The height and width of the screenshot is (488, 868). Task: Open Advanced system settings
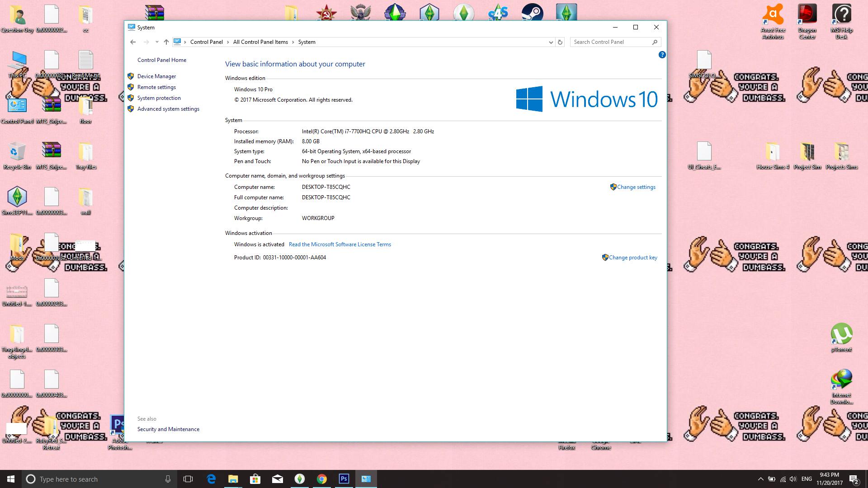(168, 109)
